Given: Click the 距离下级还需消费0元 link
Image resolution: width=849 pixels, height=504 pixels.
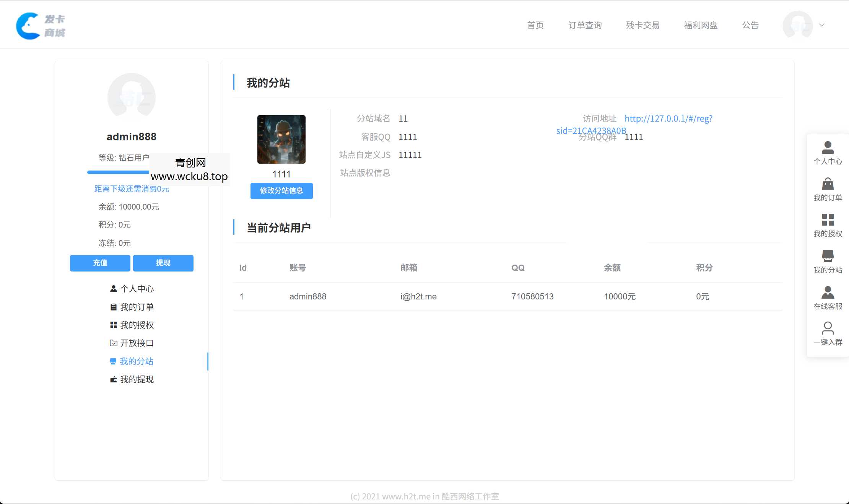Looking at the screenshot, I should [131, 189].
